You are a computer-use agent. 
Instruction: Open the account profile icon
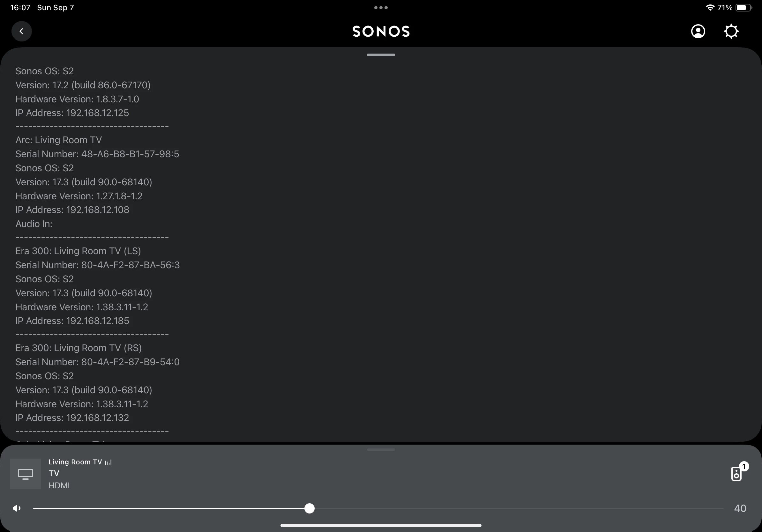[698, 32]
